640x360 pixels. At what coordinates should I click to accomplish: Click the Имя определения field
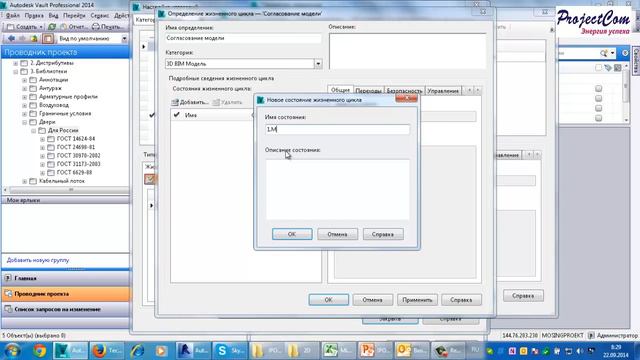click(244, 38)
